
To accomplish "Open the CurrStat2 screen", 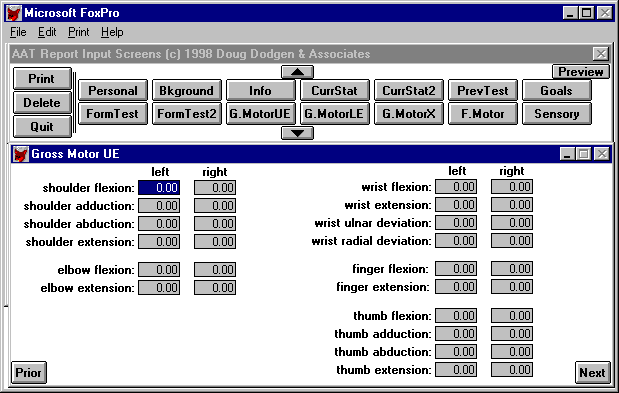I will click(x=409, y=90).
